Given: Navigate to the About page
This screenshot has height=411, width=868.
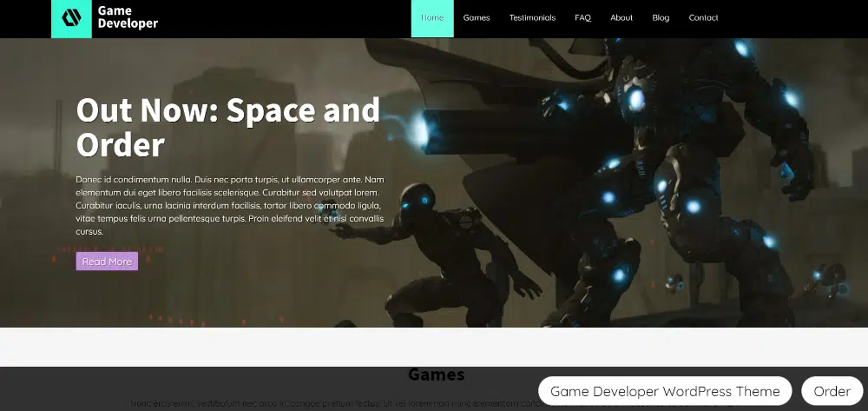Looking at the screenshot, I should [x=621, y=18].
